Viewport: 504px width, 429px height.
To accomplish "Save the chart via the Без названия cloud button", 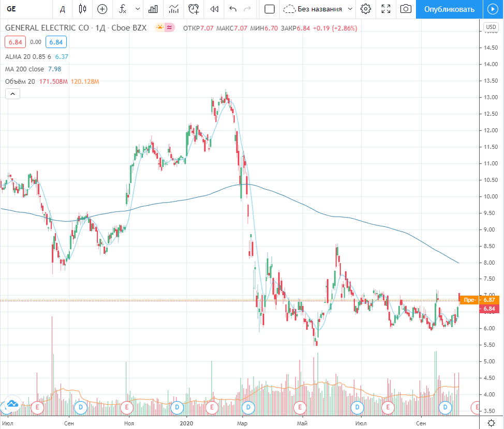I will point(313,9).
